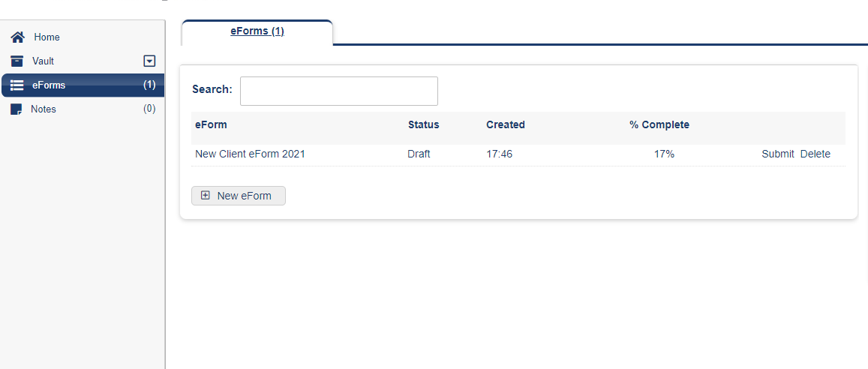Click the Home house icon

click(x=18, y=37)
